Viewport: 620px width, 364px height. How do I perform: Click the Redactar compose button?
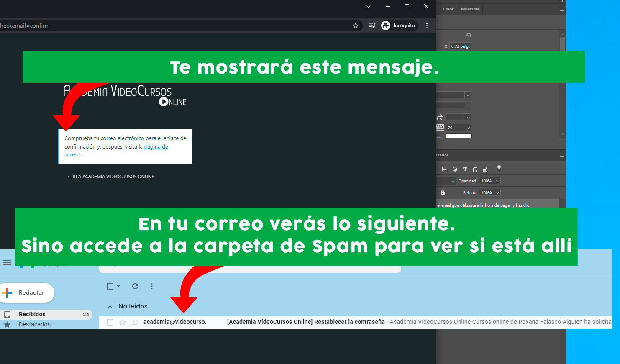[28, 292]
